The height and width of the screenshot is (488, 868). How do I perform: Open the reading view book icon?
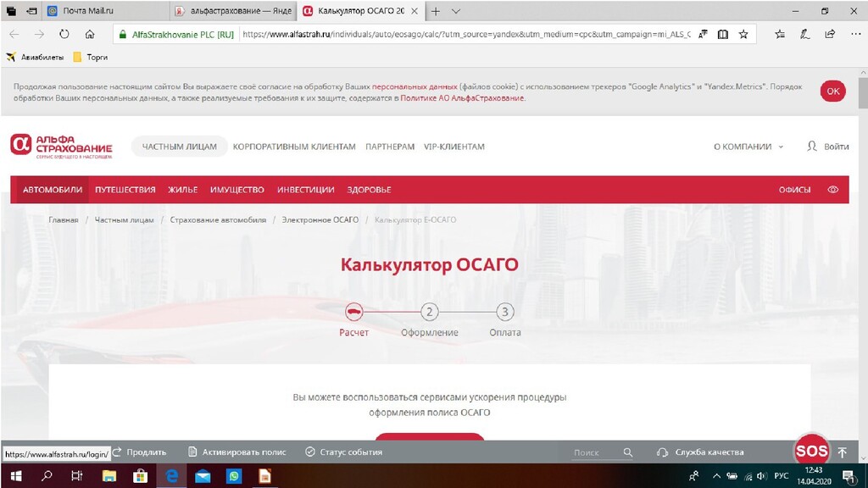click(x=723, y=34)
